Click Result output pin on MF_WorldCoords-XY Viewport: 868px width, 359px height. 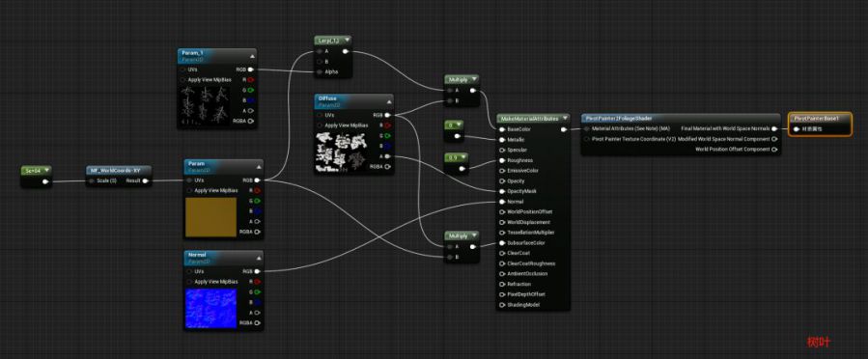146,180
